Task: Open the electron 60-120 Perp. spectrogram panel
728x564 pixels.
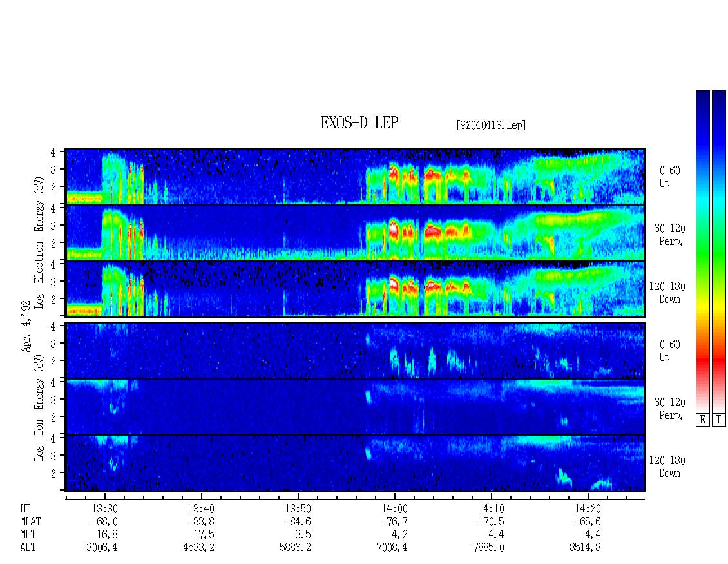Action: point(355,233)
